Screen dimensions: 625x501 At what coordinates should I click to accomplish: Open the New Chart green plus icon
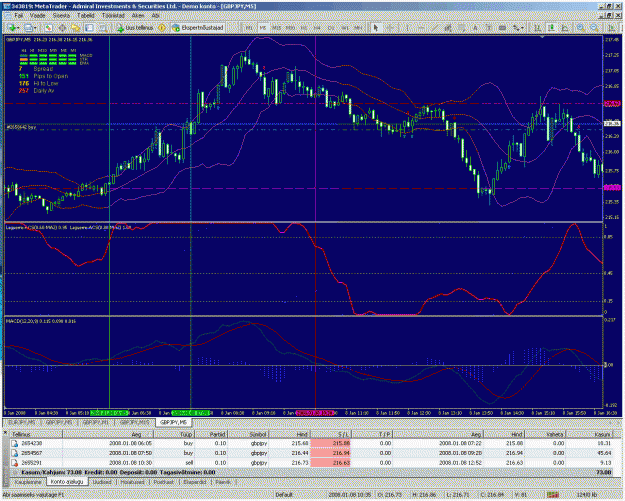12,28
